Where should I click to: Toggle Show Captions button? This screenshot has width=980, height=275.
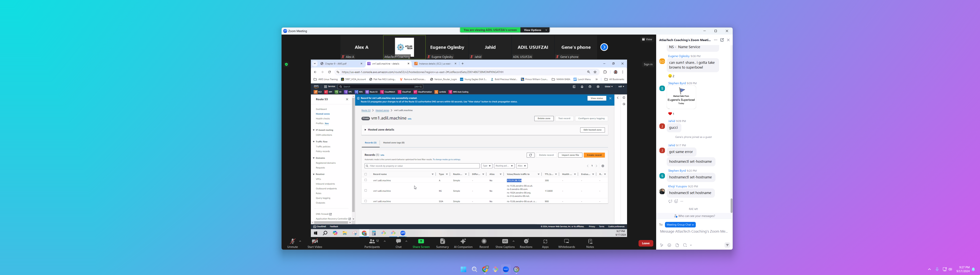[505, 242]
